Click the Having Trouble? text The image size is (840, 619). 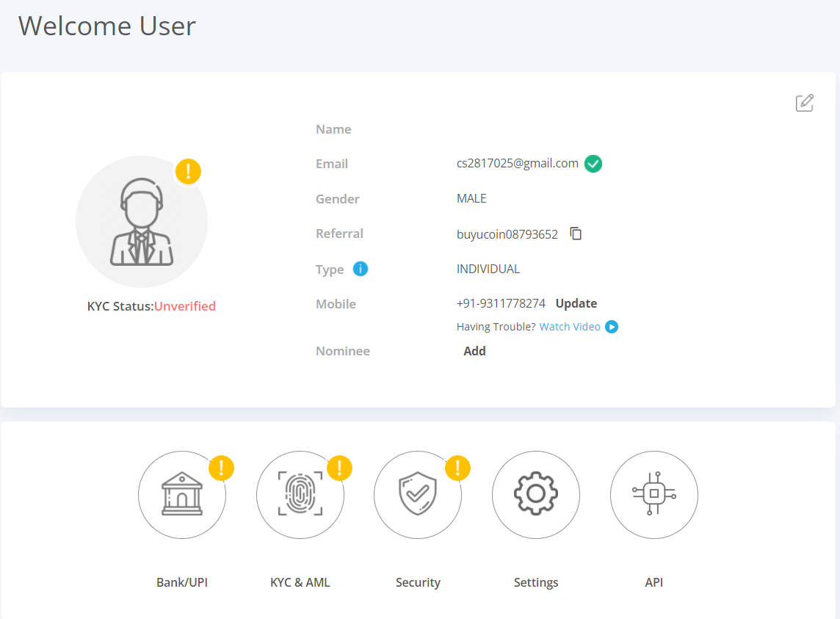496,327
